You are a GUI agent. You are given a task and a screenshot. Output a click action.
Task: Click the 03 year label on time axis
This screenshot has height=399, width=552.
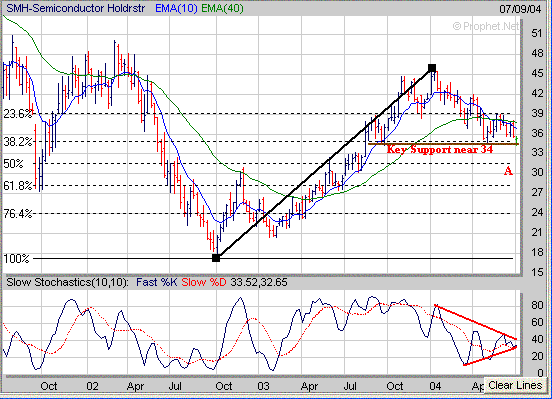[x=263, y=386]
